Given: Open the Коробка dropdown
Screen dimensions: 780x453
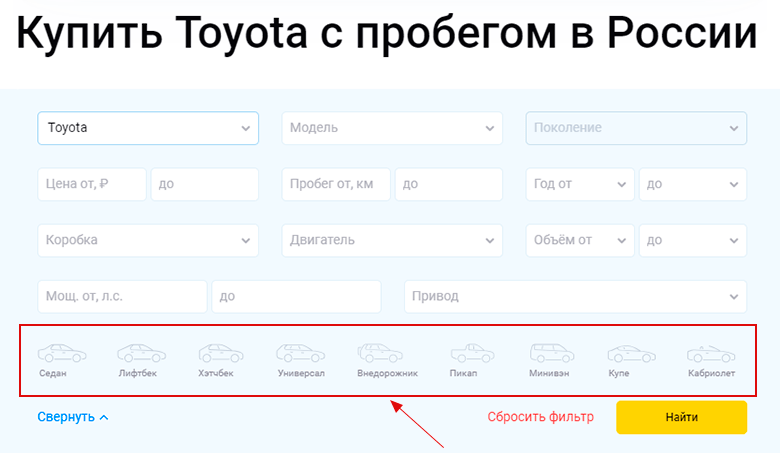Looking at the screenshot, I should 148,241.
